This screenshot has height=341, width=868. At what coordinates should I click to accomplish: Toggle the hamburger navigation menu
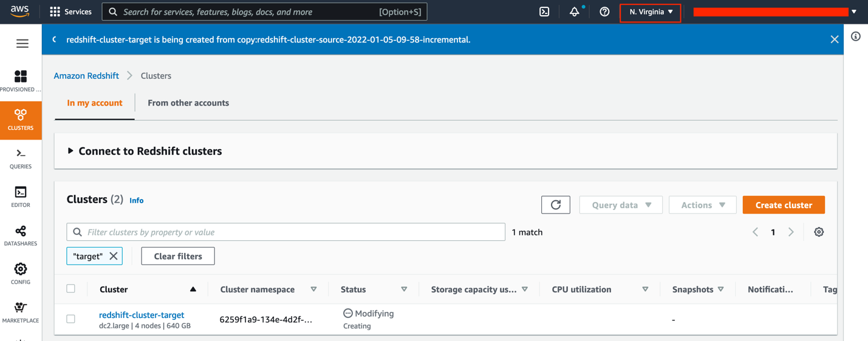[22, 44]
